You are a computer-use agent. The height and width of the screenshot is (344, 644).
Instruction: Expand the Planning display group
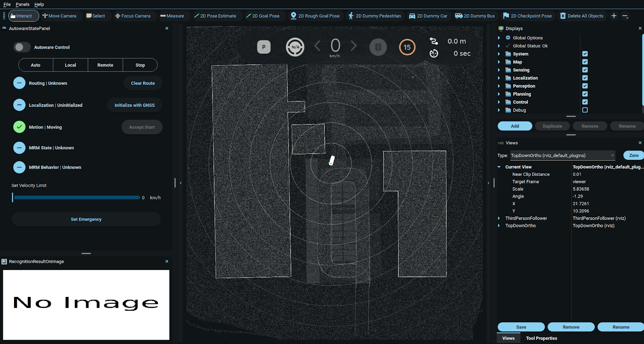click(x=499, y=94)
